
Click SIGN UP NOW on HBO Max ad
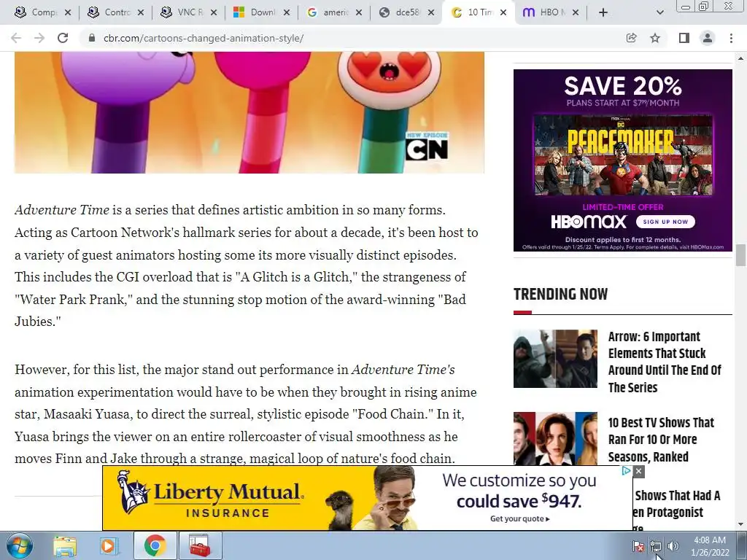pyautogui.click(x=665, y=222)
